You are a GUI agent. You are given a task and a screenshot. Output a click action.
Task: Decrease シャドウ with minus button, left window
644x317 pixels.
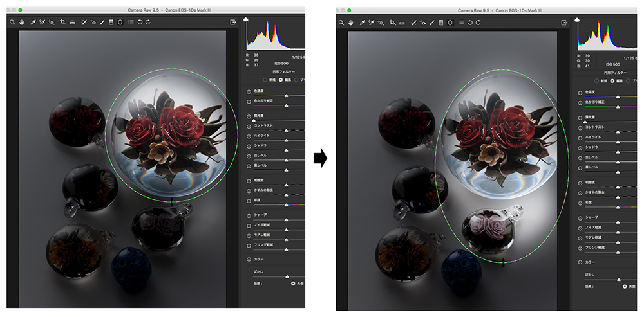tap(249, 146)
